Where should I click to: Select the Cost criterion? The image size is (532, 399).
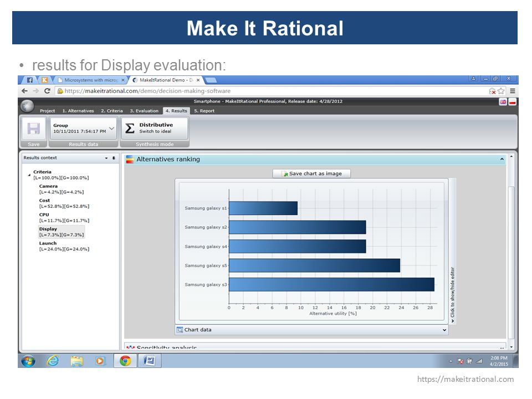pos(64,203)
